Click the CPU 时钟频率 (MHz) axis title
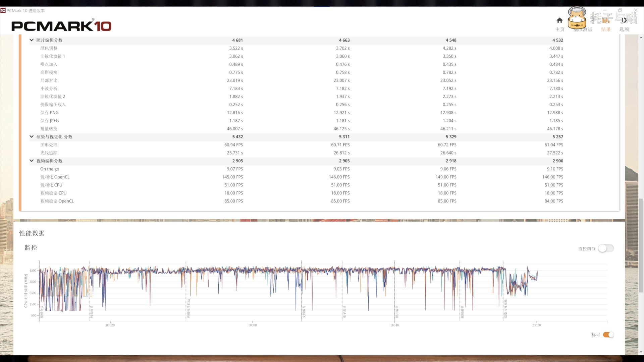 (x=26, y=291)
